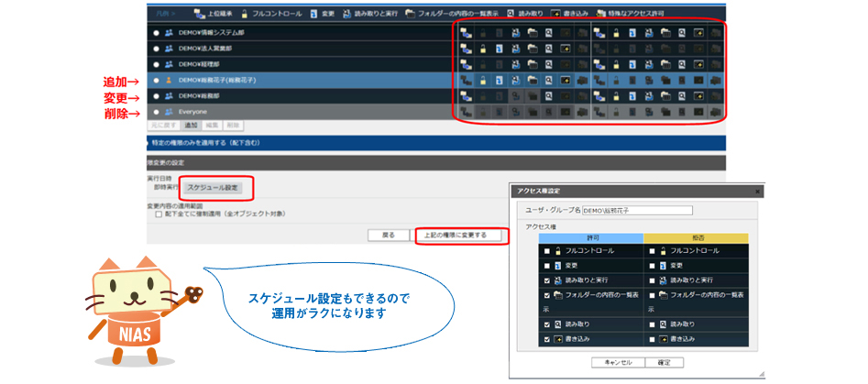Click the フルコントロール lock legend icon
Screen dimensions: 868x384
click(x=244, y=13)
